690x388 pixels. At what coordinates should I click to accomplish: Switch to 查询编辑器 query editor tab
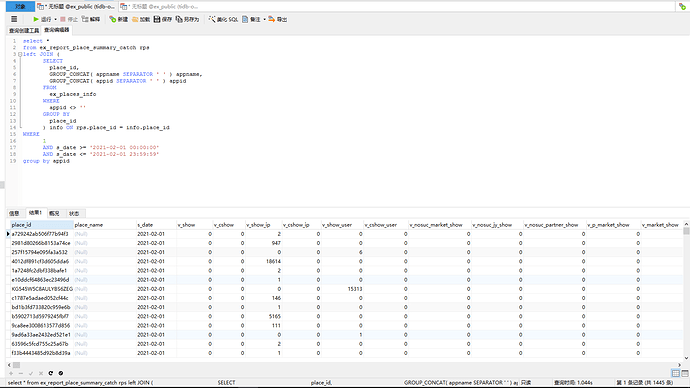pyautogui.click(x=57, y=30)
